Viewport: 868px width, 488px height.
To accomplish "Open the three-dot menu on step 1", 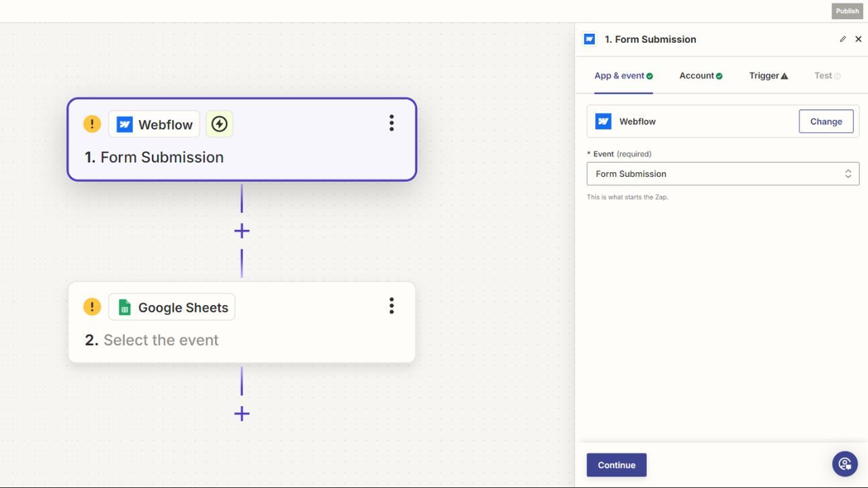I will tap(391, 123).
